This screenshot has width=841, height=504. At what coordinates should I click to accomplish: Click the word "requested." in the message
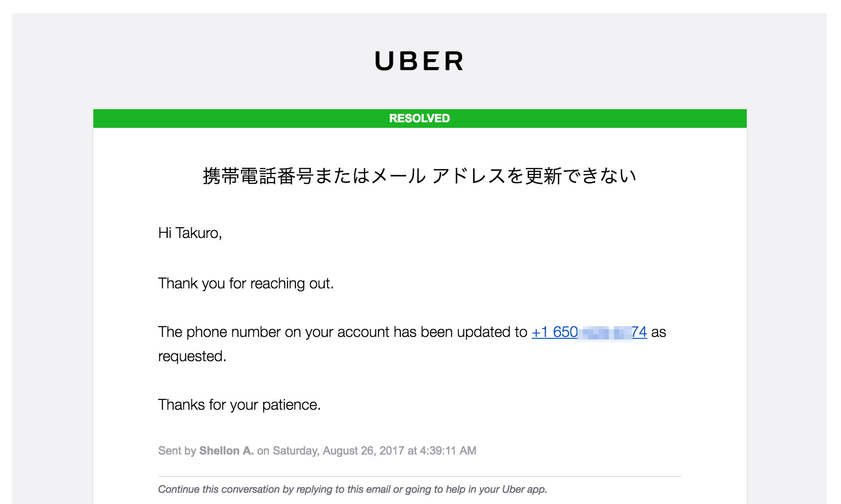(192, 357)
